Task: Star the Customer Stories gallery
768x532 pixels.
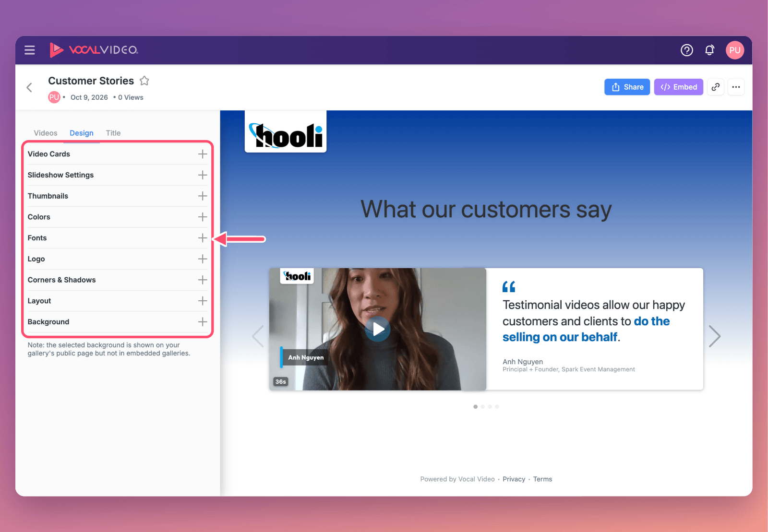Action: pos(144,81)
